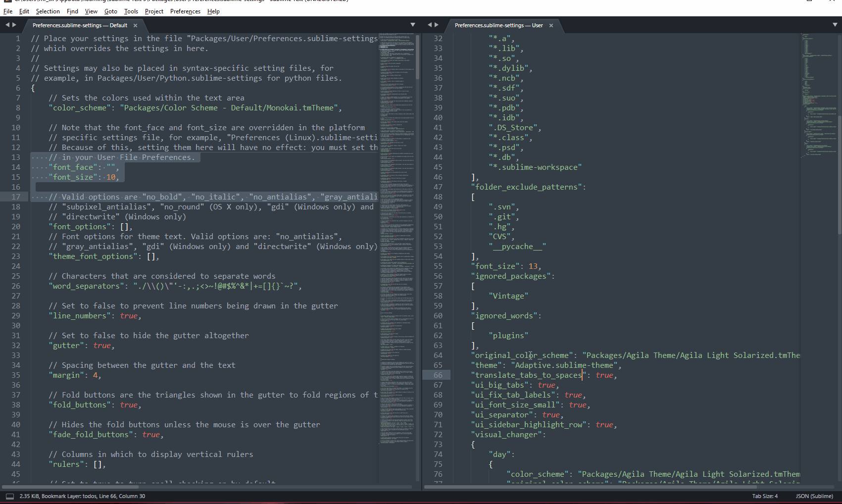Viewport: 842px width, 504px height.
Task: Click "*.sublime-workspace" string
Action: pos(535,167)
